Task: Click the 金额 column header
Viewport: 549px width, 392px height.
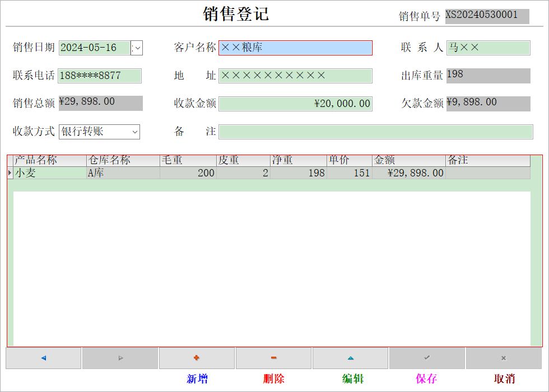Action: pos(409,161)
